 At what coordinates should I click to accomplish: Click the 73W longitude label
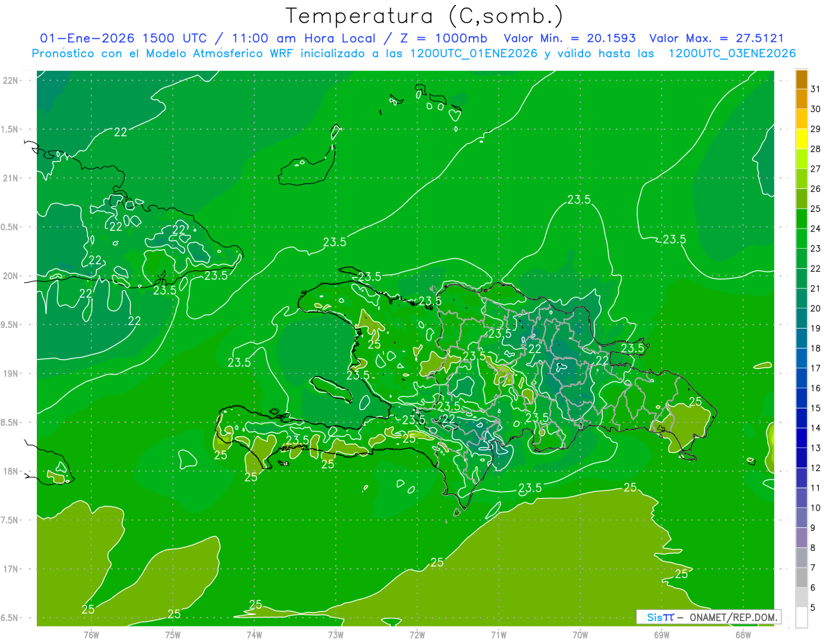[336, 635]
